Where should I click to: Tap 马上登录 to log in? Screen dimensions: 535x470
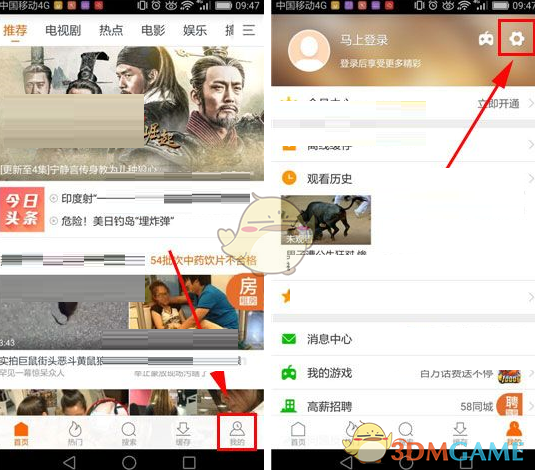click(x=364, y=40)
